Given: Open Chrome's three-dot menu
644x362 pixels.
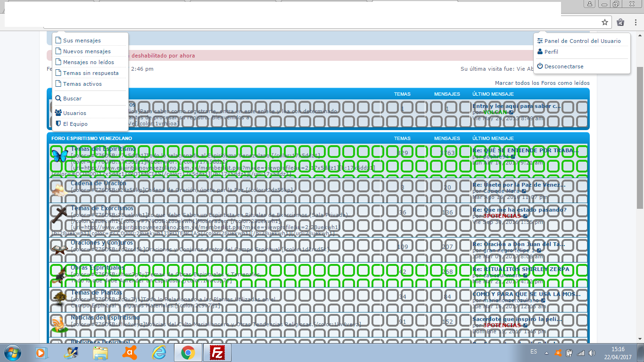Looking at the screenshot, I should [635, 22].
